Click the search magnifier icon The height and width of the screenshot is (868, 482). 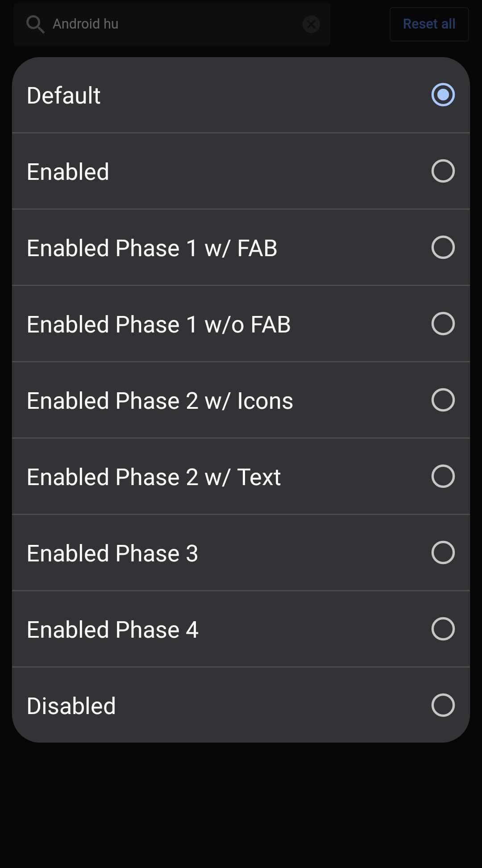coord(35,24)
